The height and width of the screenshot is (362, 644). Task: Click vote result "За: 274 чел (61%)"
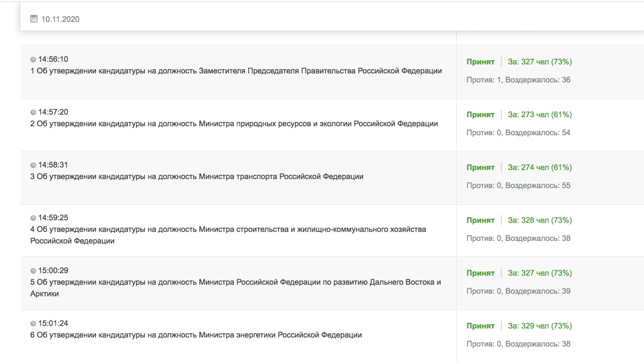point(539,167)
